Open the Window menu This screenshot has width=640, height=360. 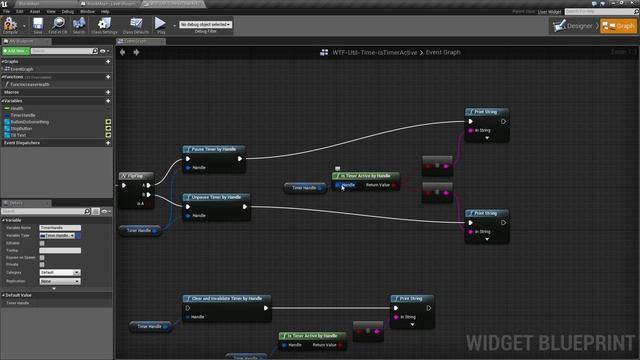(x=87, y=11)
